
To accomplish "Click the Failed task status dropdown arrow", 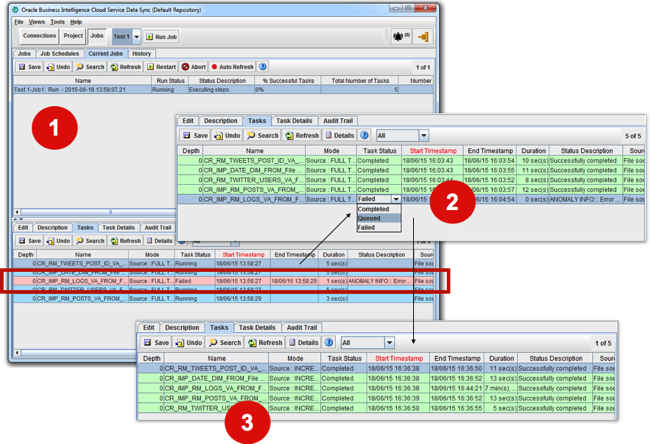I will point(396,199).
